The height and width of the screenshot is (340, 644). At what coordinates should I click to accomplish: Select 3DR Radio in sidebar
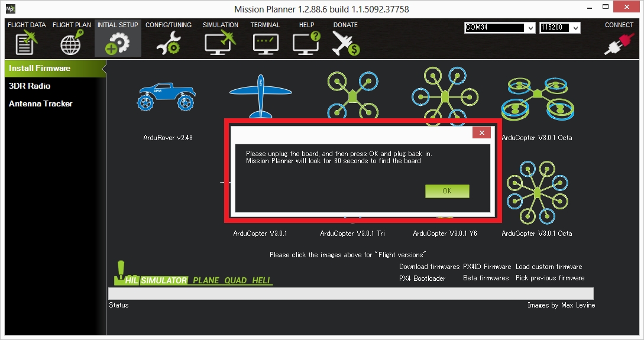[x=30, y=86]
